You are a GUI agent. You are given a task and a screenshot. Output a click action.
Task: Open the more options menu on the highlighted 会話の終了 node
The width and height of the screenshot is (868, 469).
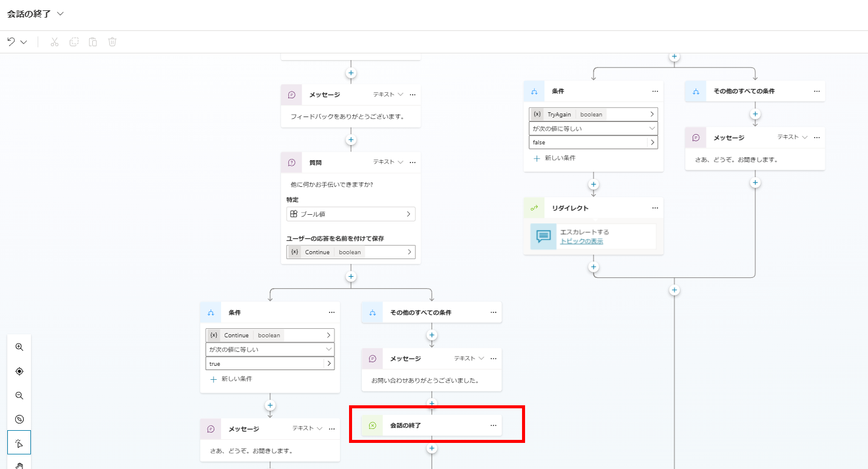tap(493, 425)
